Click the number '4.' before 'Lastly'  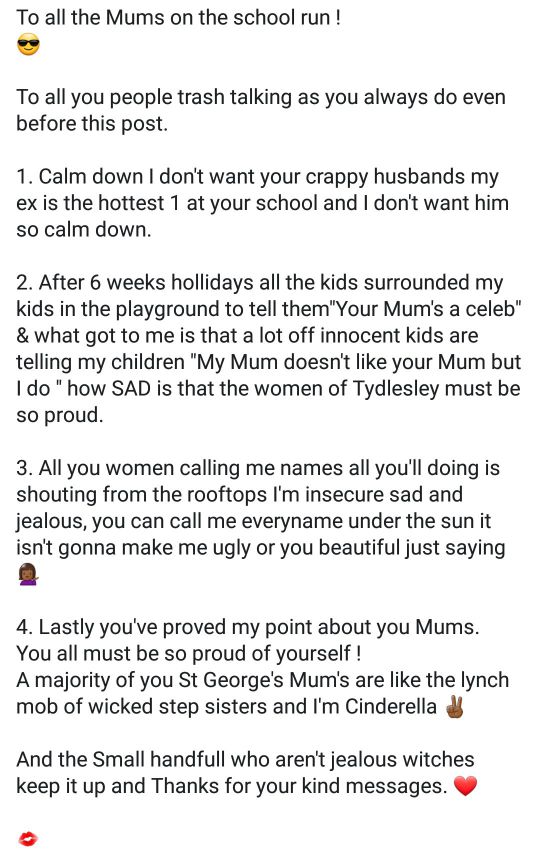pyautogui.click(x=25, y=627)
